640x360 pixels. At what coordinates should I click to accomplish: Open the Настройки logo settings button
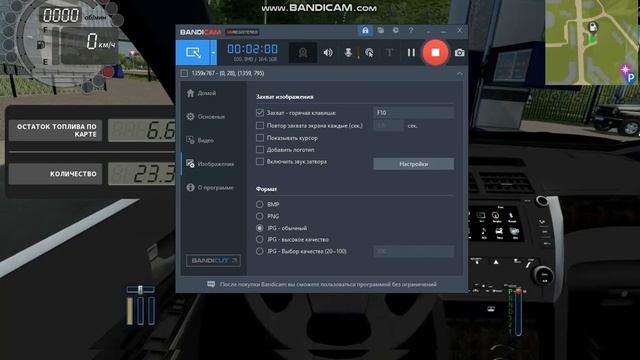tap(413, 164)
